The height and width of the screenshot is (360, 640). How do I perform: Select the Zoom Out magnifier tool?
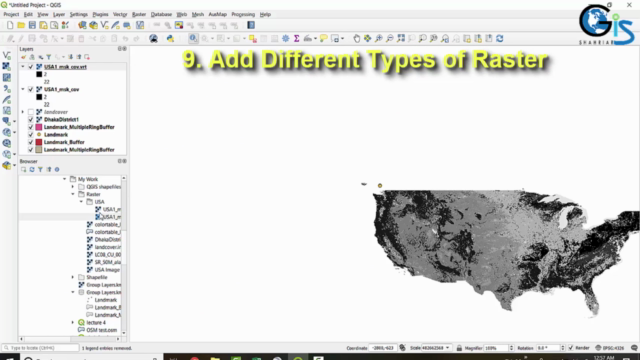point(390,38)
